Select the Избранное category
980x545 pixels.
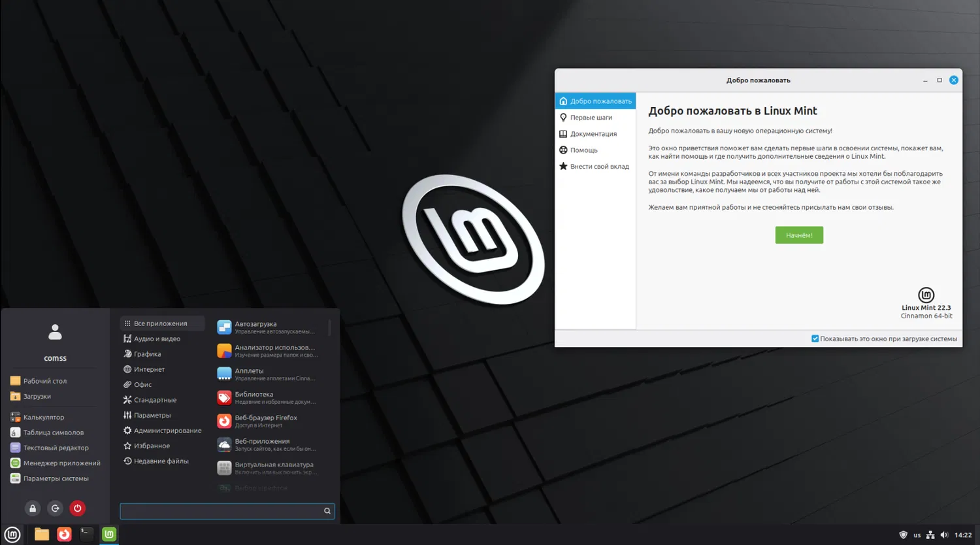[162, 446]
